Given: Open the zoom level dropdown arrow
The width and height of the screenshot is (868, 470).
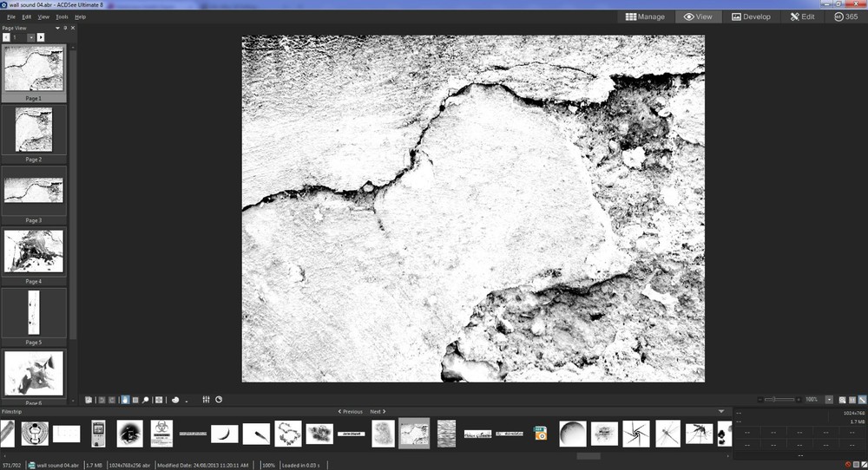Looking at the screenshot, I should click(829, 400).
